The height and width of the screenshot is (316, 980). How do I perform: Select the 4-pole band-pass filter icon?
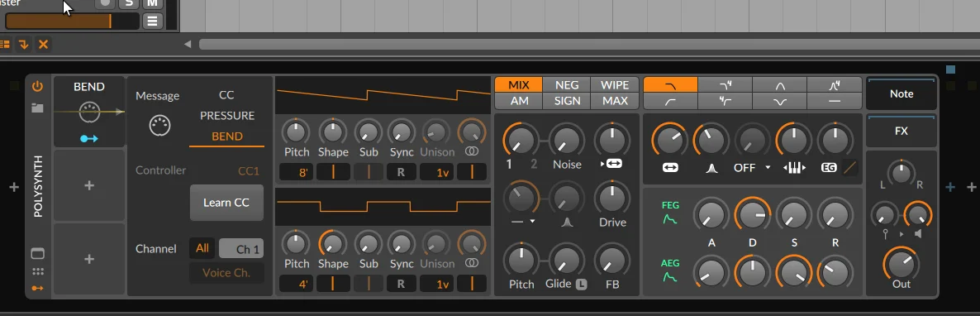tap(834, 85)
